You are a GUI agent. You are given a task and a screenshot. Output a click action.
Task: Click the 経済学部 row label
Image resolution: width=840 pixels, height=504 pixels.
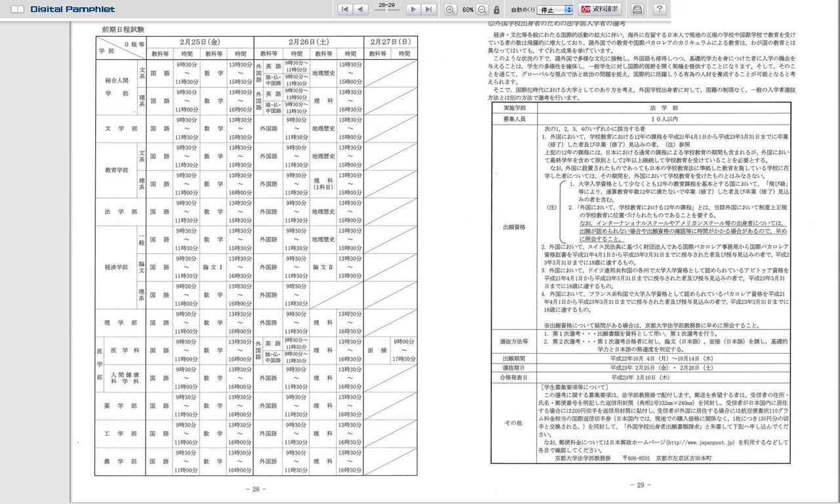click(116, 268)
